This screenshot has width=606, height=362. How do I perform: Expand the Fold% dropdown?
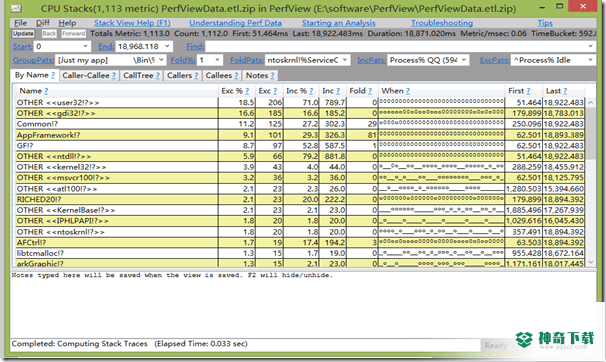[x=218, y=60]
